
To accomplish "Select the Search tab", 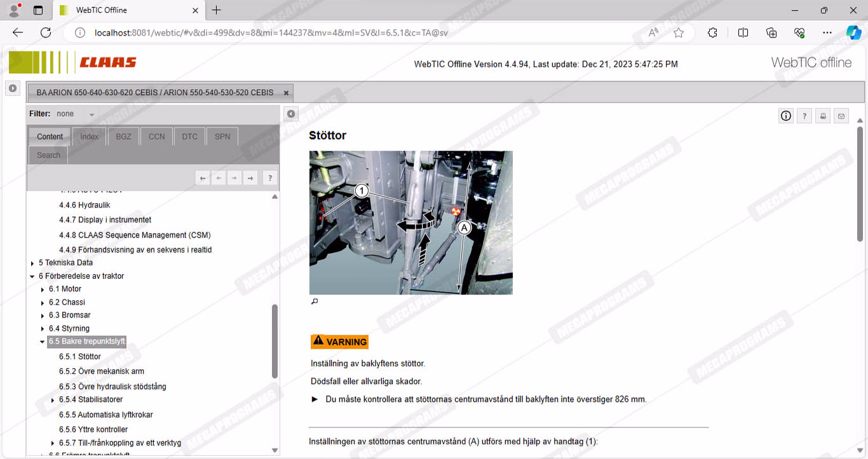I will 48,155.
